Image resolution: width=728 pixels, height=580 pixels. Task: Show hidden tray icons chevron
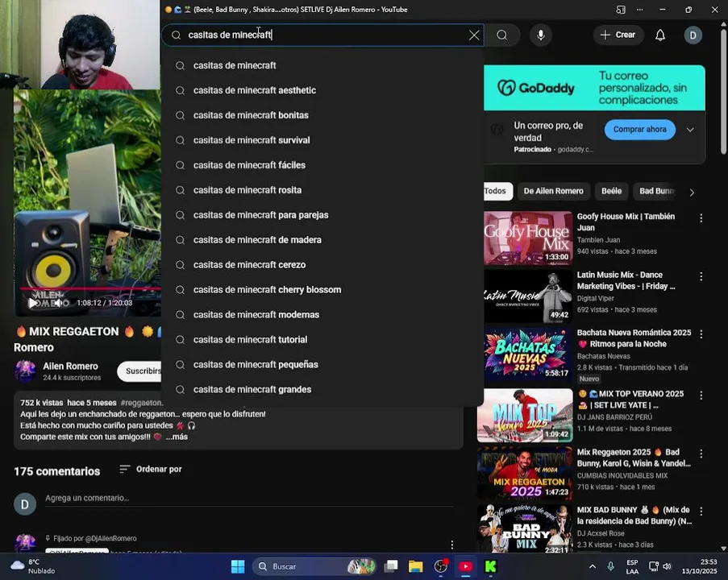coord(593,566)
